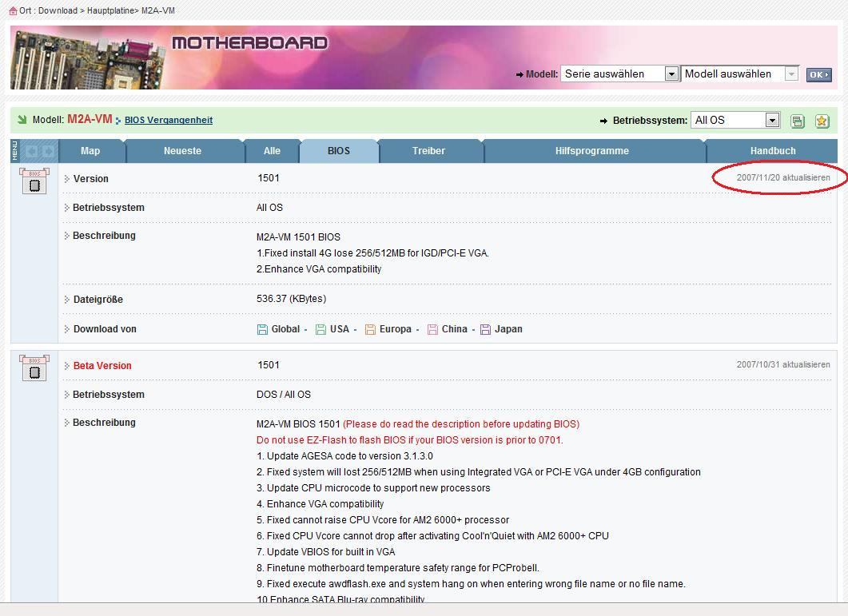Click the red EZ-Flash warning line
Image resolution: width=848 pixels, height=616 pixels.
pyautogui.click(x=409, y=439)
